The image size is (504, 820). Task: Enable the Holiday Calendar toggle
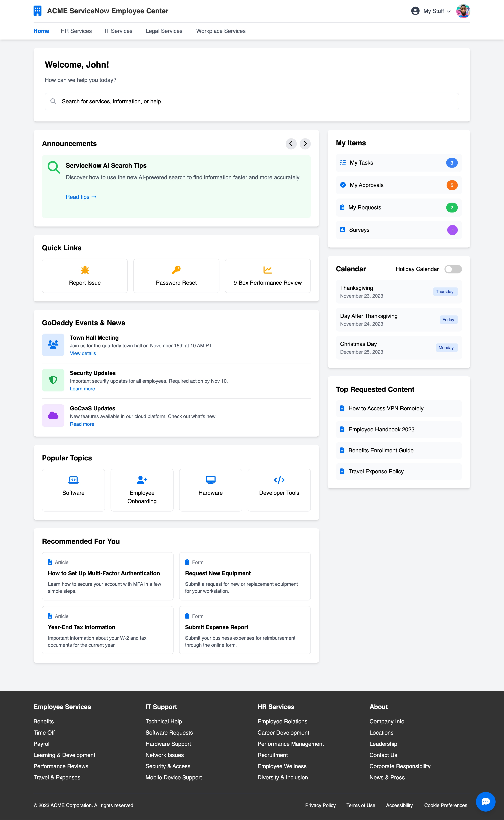point(453,269)
